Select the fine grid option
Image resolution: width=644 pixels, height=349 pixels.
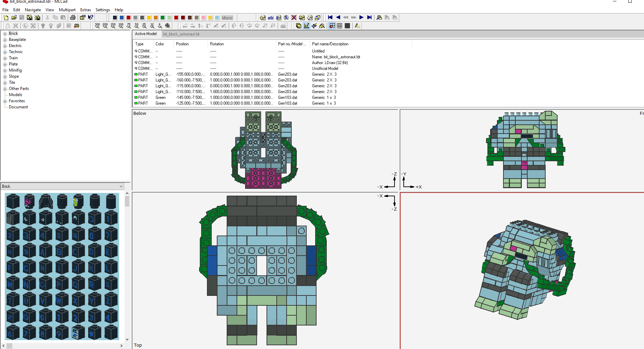point(348,26)
